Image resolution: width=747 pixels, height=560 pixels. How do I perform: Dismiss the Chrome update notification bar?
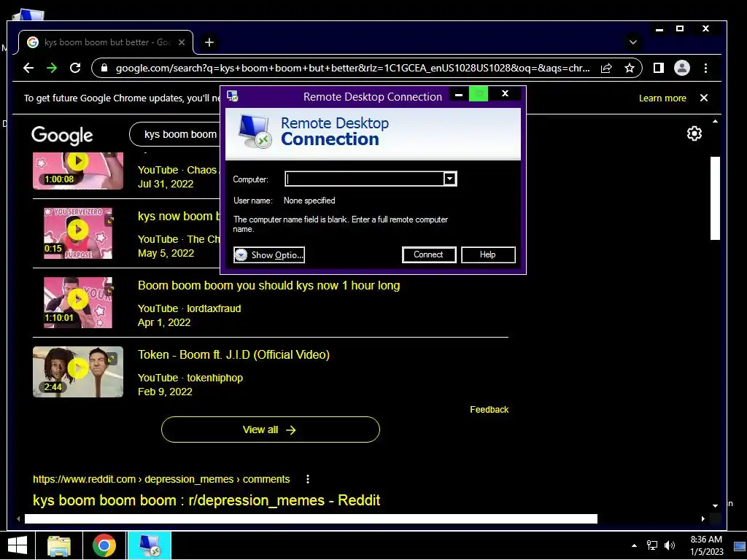(704, 98)
